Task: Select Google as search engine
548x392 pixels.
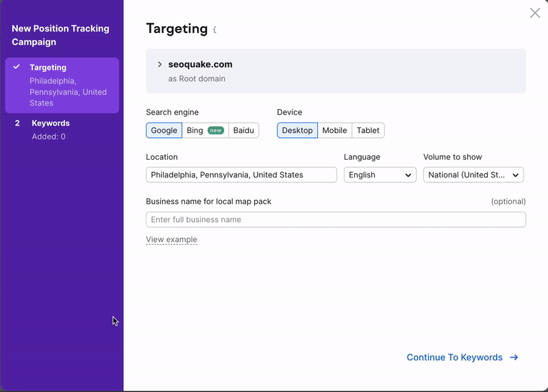Action: [164, 130]
